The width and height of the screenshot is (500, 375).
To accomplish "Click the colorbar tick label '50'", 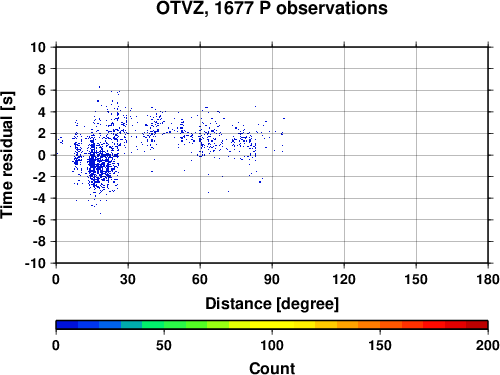I will [164, 345].
